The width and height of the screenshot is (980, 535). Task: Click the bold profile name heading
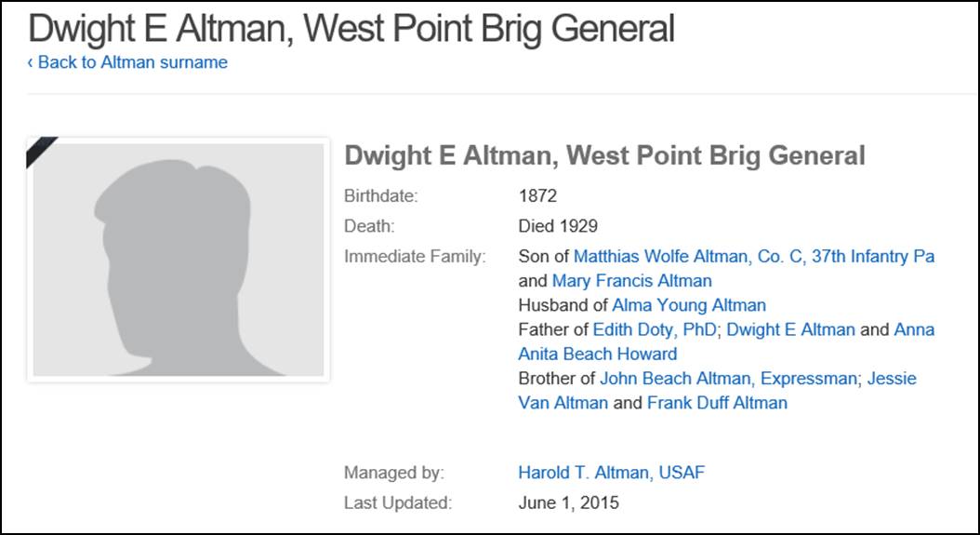[x=604, y=156]
